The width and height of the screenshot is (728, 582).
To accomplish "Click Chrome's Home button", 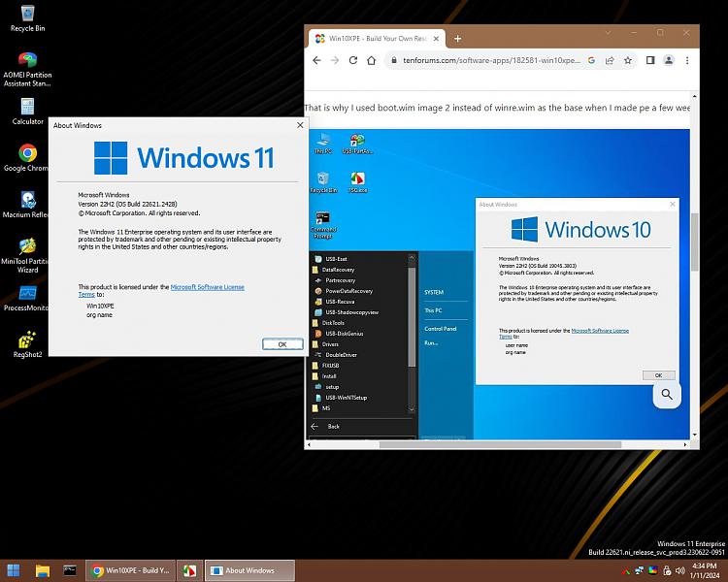I will coord(371,60).
